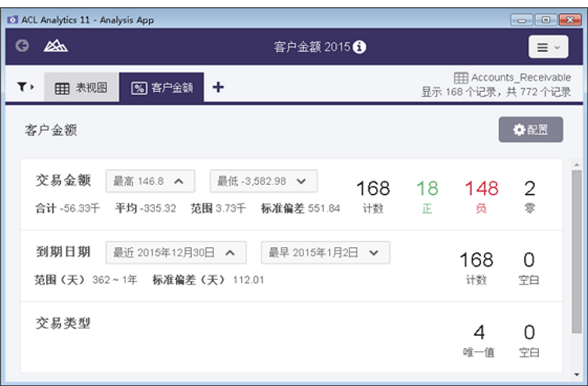Expand the 最低 -3,582.98 dropdown

pos(263,181)
